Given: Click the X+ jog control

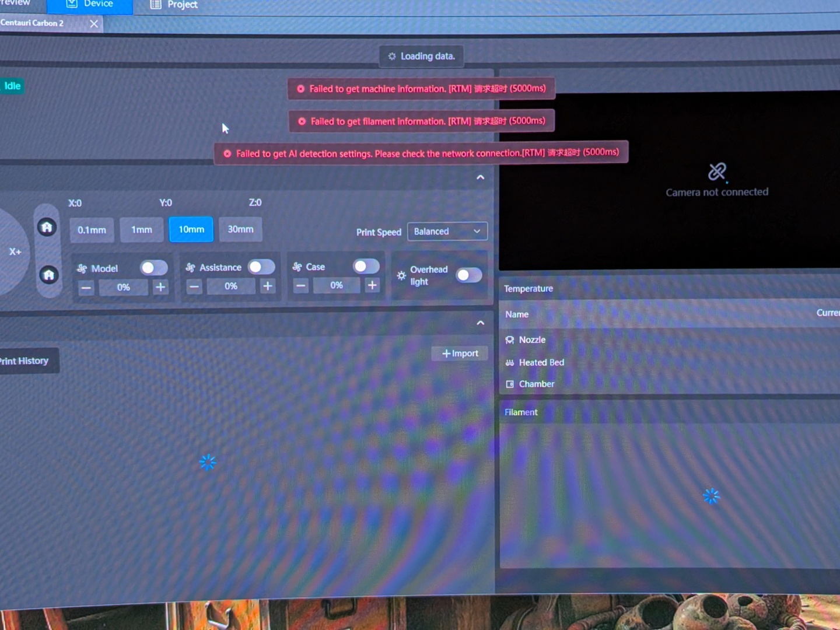Looking at the screenshot, I should point(15,251).
